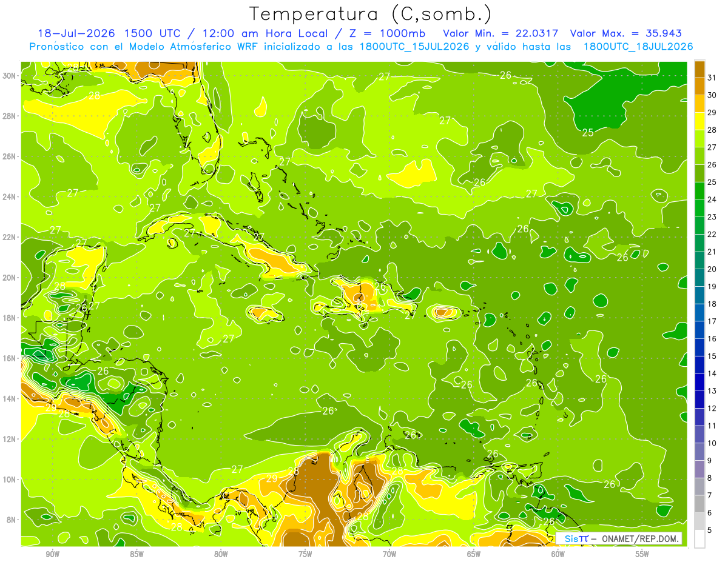Click the legend value '5'
The image size is (728, 562).
[710, 530]
